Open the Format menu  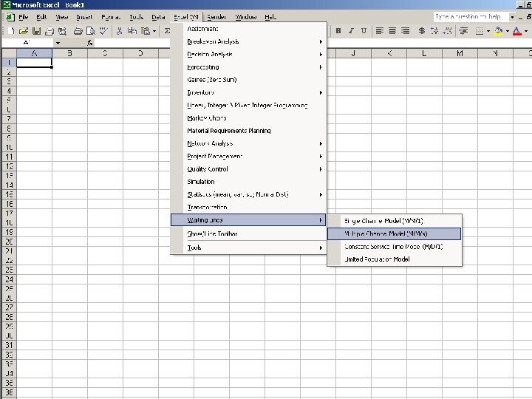point(111,17)
